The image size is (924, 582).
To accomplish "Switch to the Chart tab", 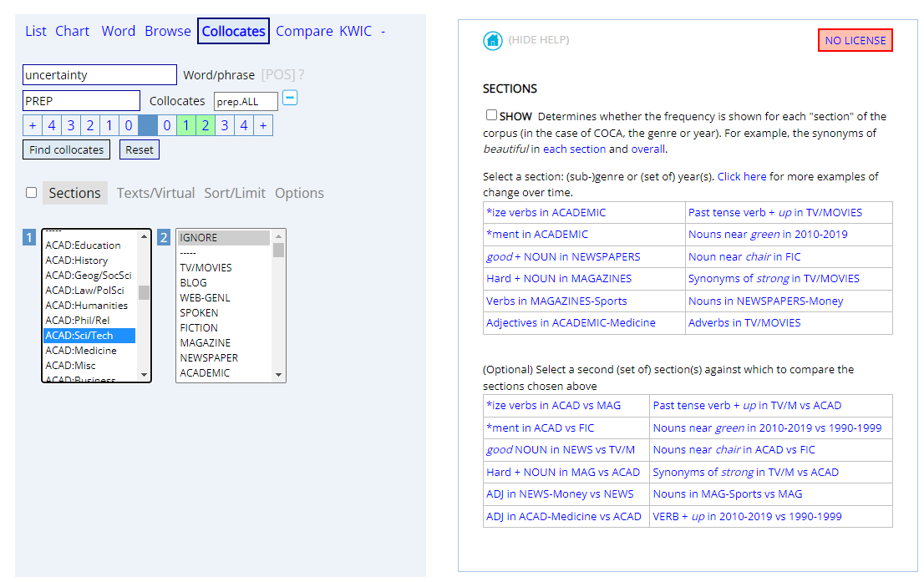I will [x=73, y=31].
